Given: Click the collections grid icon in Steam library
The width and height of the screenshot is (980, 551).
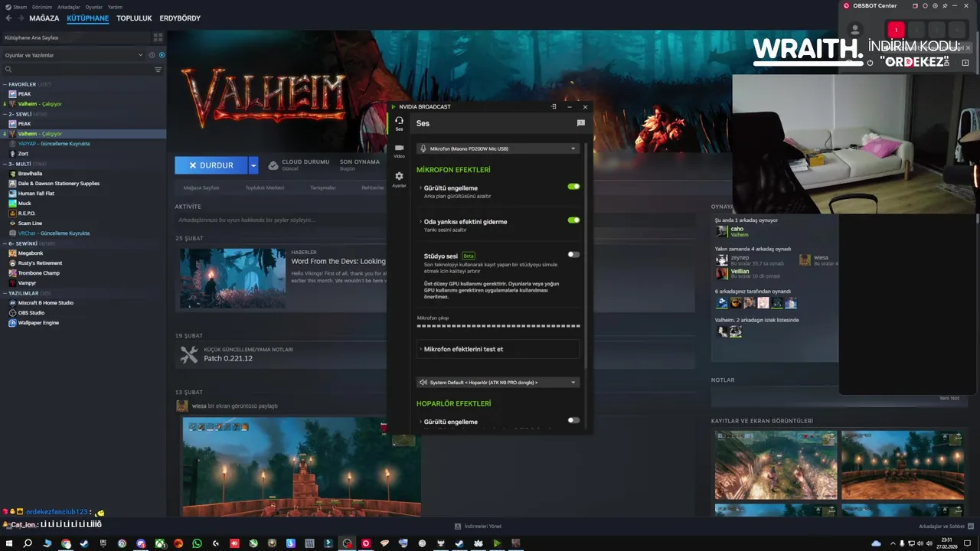Looking at the screenshot, I should [158, 37].
